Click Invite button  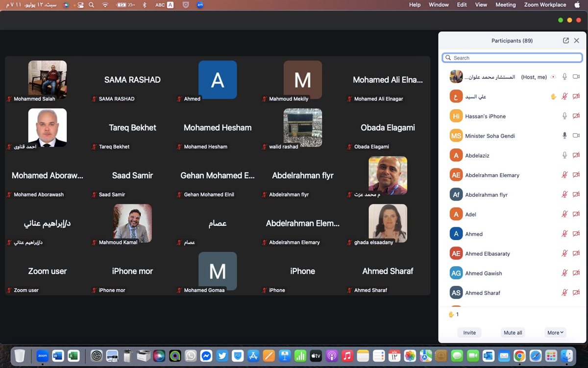[469, 333]
